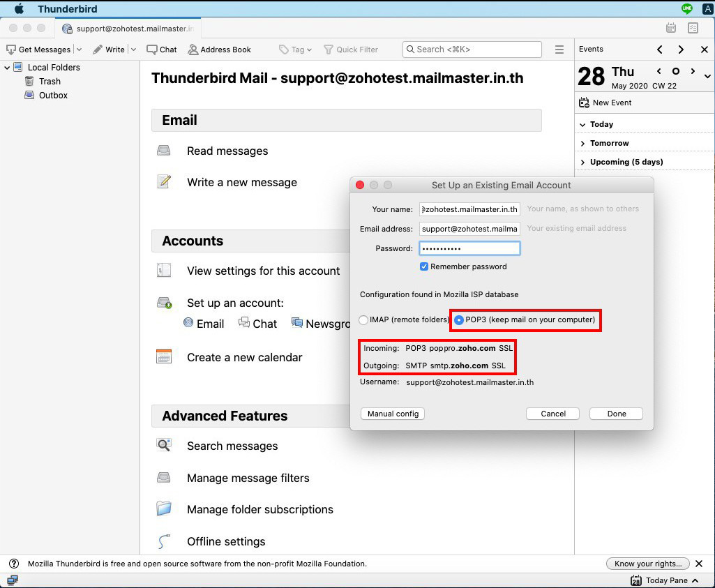Set up a new Chat account
The width and height of the screenshot is (715, 588).
257,324
